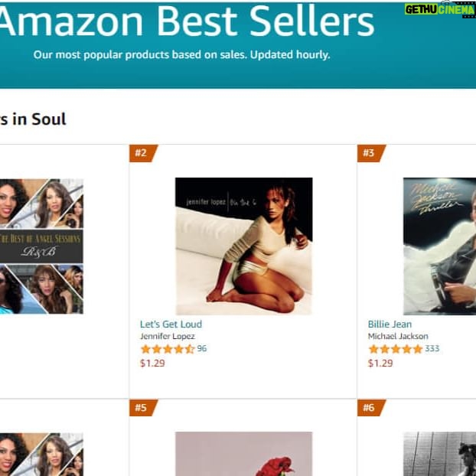Click the Gethu Cinema watermark logo

pos(439,10)
